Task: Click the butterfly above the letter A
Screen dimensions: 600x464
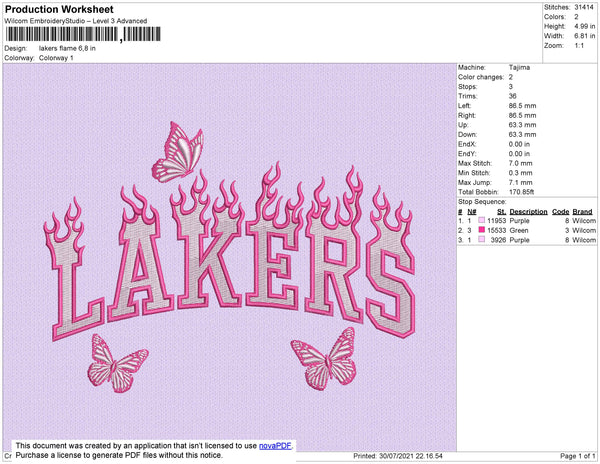Action: tap(178, 152)
